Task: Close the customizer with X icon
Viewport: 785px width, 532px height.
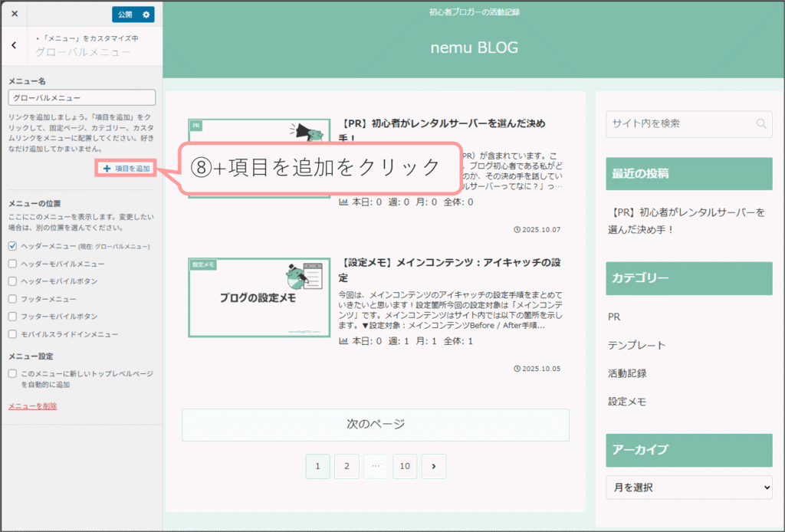Action: [x=15, y=14]
